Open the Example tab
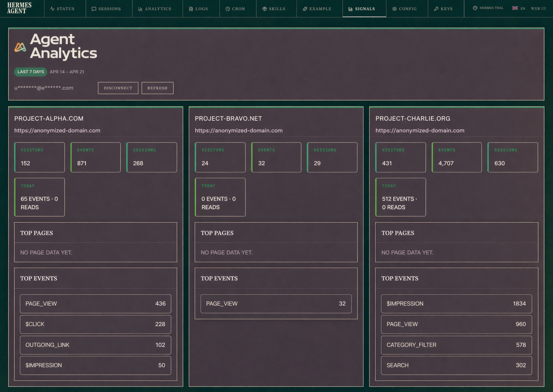Screen dimensions: 553x392 [319, 9]
